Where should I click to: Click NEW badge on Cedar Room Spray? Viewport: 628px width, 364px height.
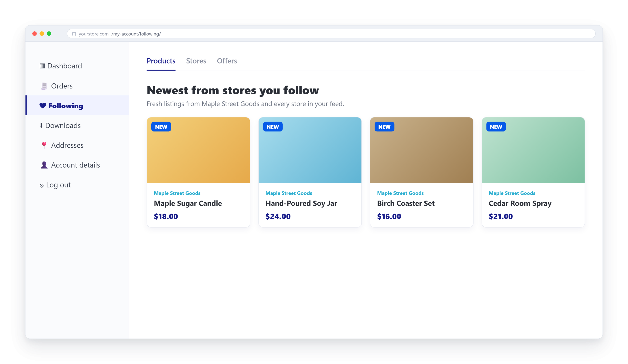tap(496, 127)
